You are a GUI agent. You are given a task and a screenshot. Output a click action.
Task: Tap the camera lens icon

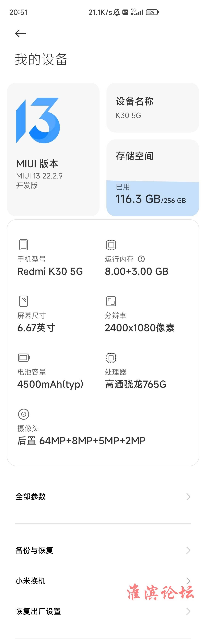tap(23, 414)
